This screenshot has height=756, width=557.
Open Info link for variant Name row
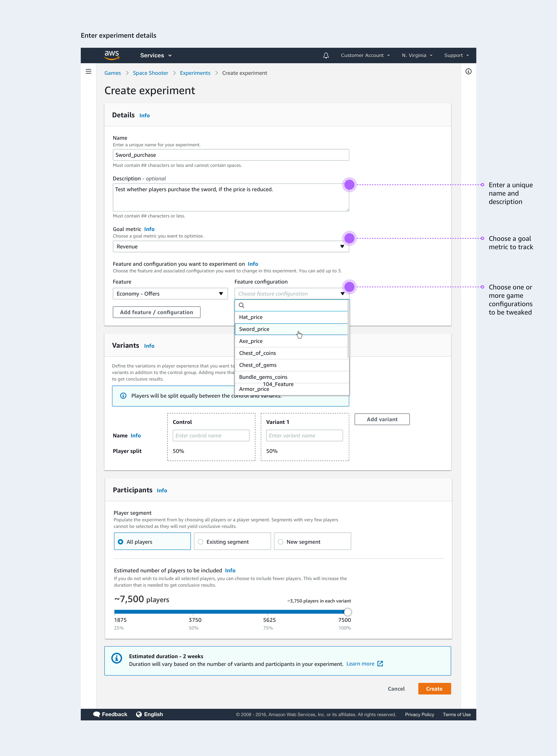[136, 436]
